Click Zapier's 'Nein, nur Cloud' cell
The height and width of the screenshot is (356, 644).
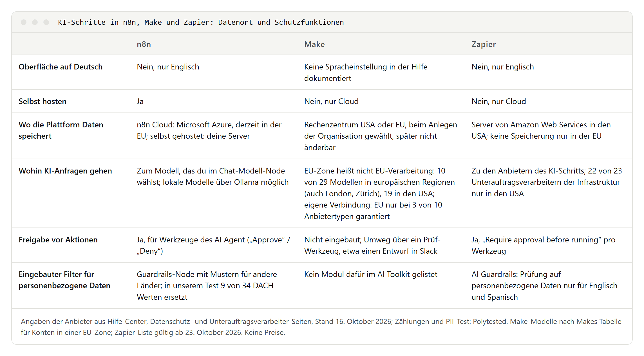[x=499, y=101]
